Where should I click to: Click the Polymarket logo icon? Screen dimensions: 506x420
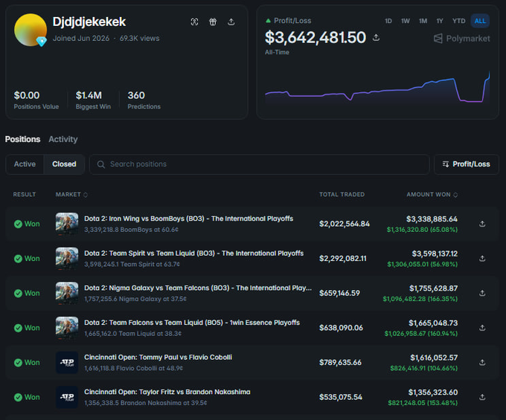[x=438, y=39]
